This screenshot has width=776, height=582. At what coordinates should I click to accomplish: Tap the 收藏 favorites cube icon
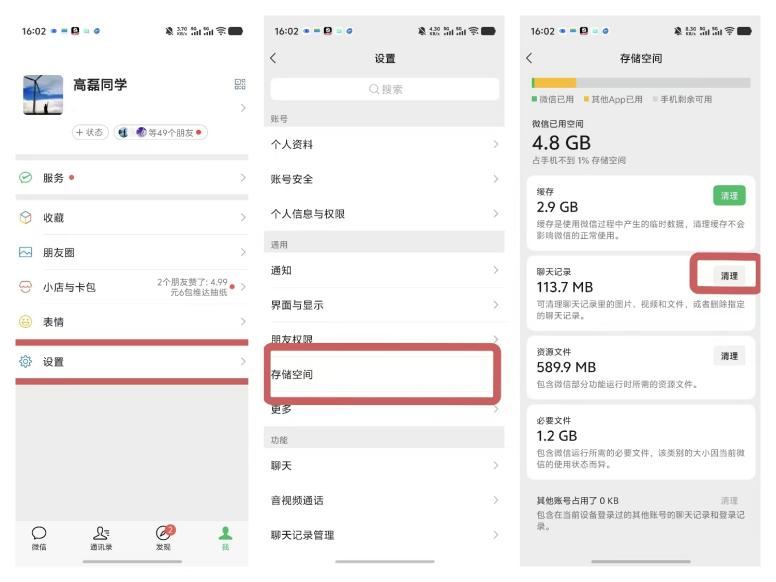tap(26, 217)
